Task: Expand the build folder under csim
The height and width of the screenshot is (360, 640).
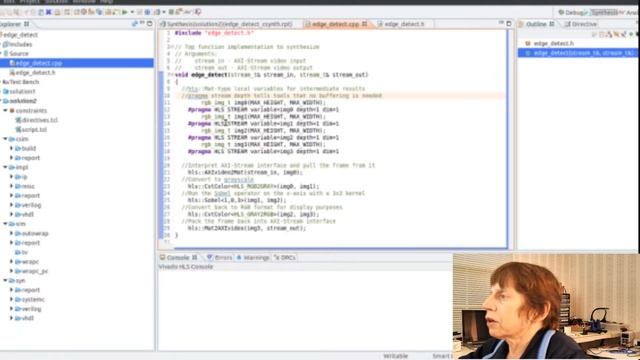Action: click(x=11, y=148)
